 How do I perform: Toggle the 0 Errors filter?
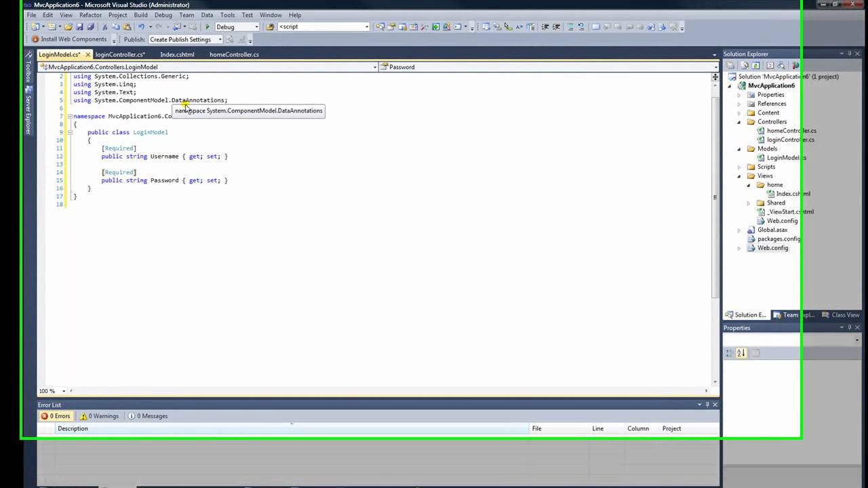pyautogui.click(x=55, y=416)
